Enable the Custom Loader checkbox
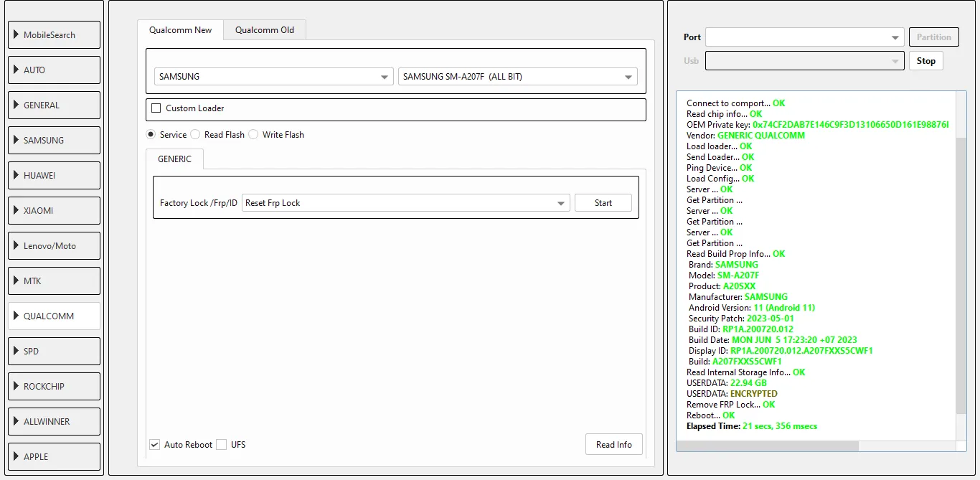 [x=156, y=108]
